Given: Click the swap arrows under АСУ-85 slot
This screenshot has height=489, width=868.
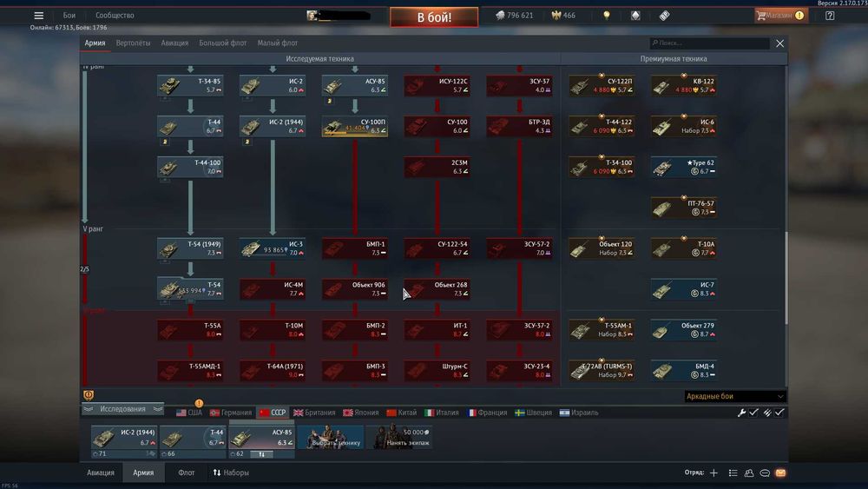Looking at the screenshot, I should point(262,454).
